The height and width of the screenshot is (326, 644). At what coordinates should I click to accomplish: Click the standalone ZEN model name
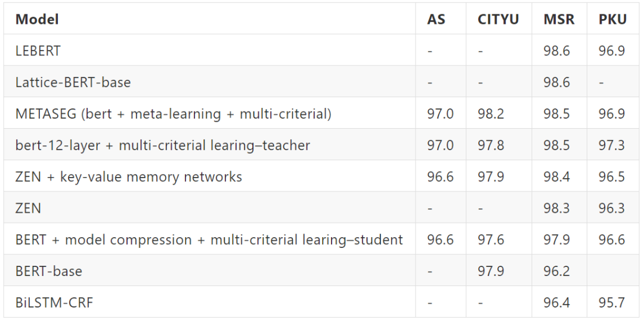click(x=28, y=208)
